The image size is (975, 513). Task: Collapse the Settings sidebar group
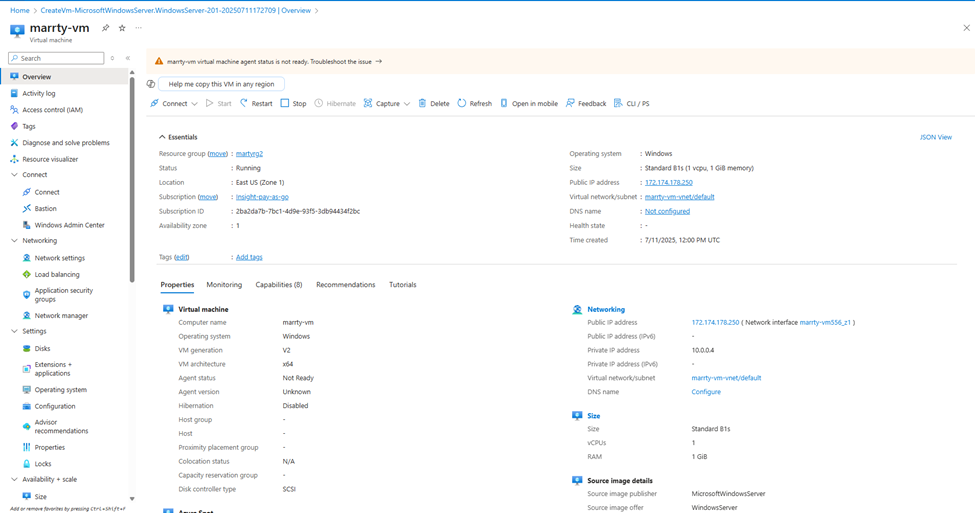tap(14, 332)
